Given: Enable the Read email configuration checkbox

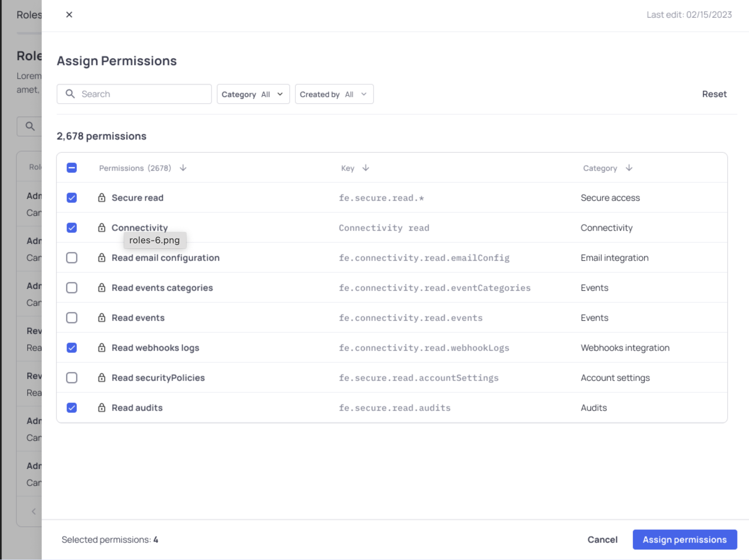Looking at the screenshot, I should coord(72,257).
